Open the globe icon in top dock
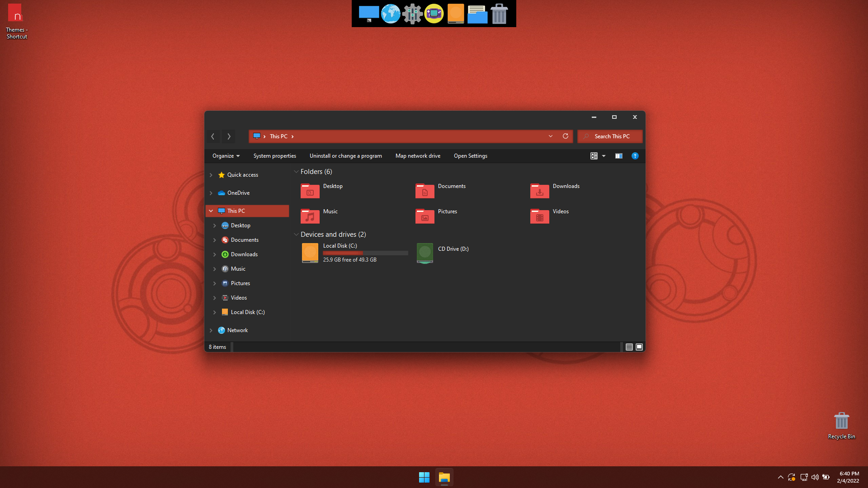This screenshot has width=868, height=488. [391, 14]
